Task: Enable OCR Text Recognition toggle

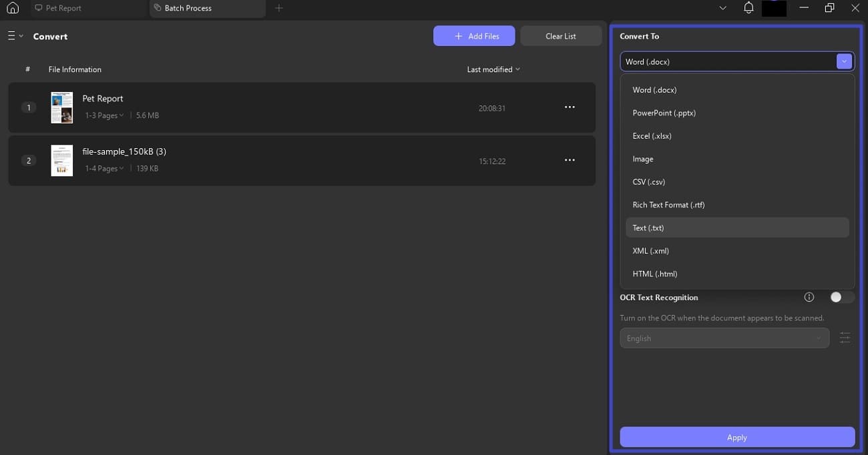Action: 841,297
